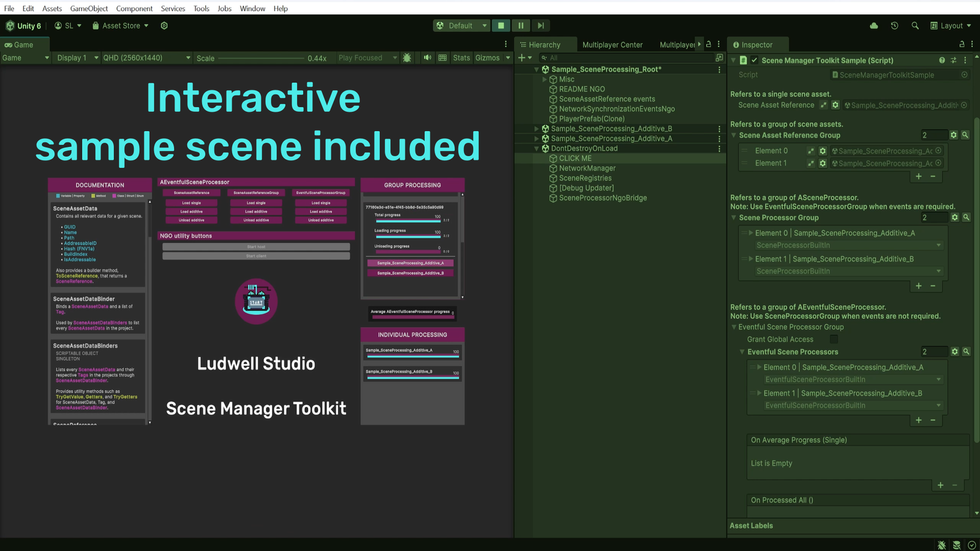The height and width of the screenshot is (551, 980).
Task: Open the GameObject menu
Action: coord(89,9)
